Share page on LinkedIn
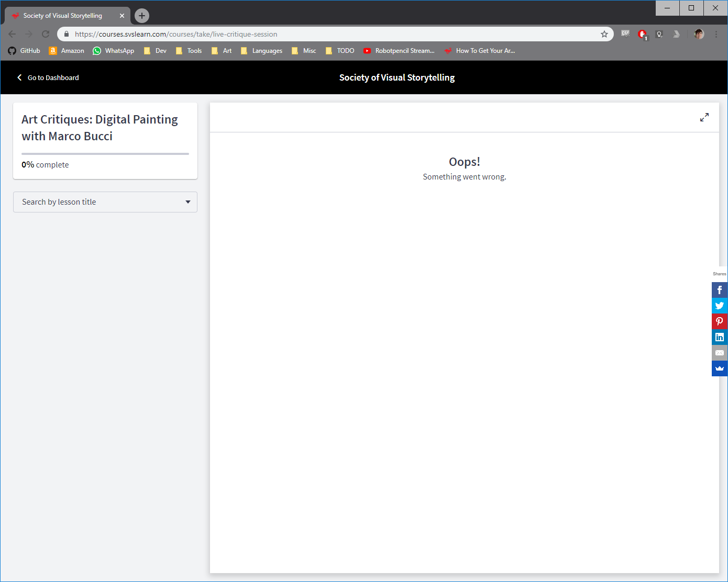Viewport: 728px width, 582px height. coord(720,337)
